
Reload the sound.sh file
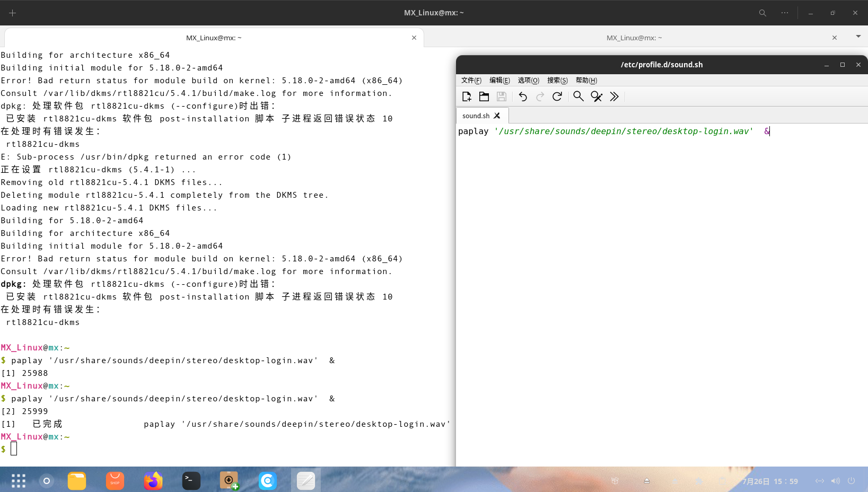[557, 96]
